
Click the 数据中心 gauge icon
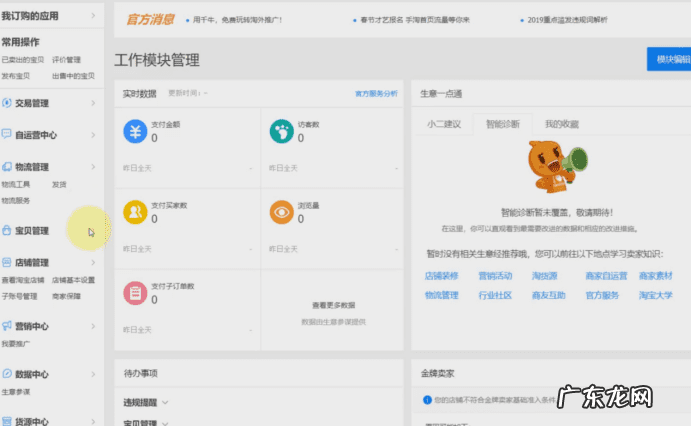pyautogui.click(x=7, y=374)
